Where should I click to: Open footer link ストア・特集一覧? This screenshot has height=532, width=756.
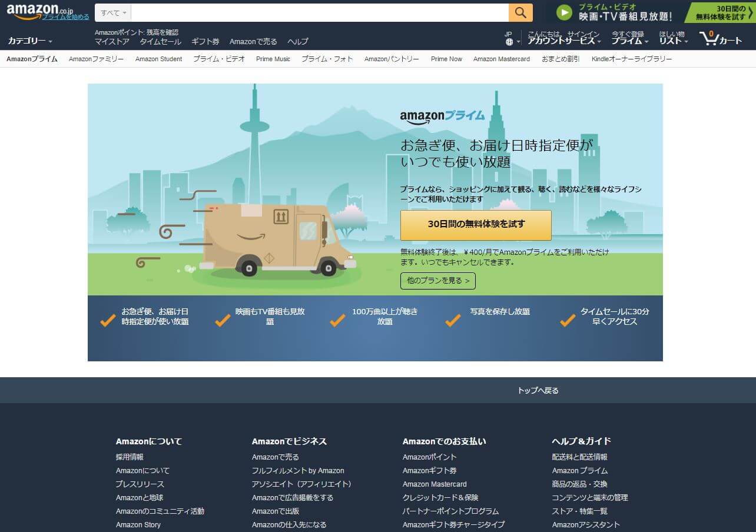580,511
